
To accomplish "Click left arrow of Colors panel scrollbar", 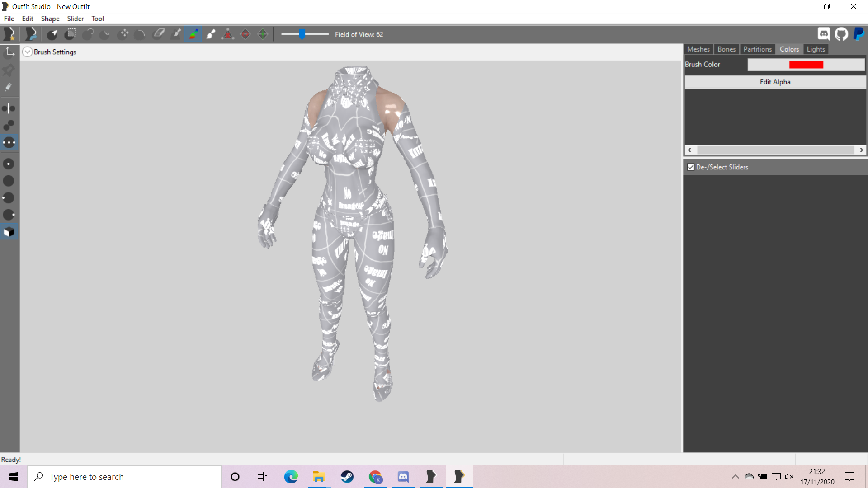I will click(690, 150).
